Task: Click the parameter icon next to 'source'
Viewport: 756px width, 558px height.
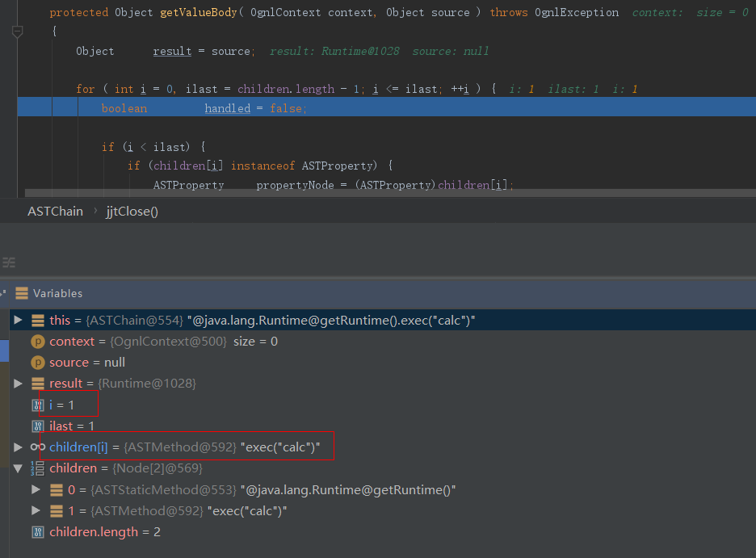Action: click(37, 363)
